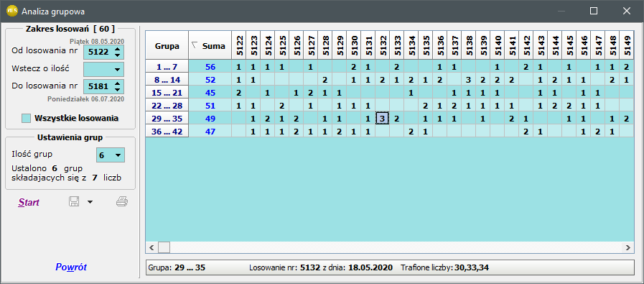This screenshot has height=284, width=644.
Task: Click the 5145 column header
Action: tap(569, 46)
